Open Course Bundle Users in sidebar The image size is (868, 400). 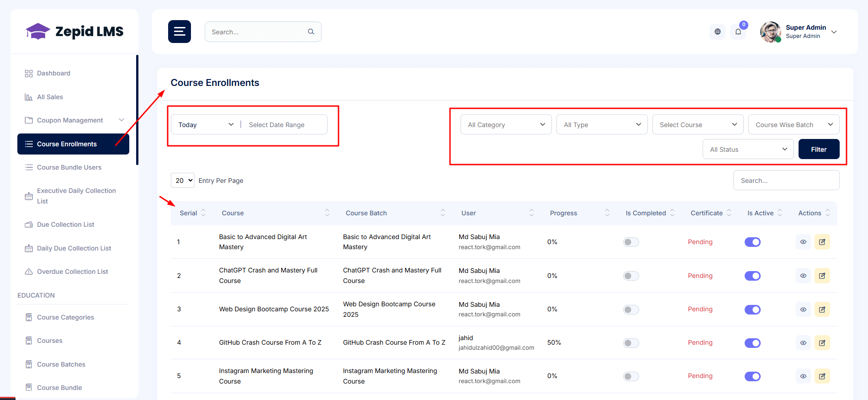[73, 167]
